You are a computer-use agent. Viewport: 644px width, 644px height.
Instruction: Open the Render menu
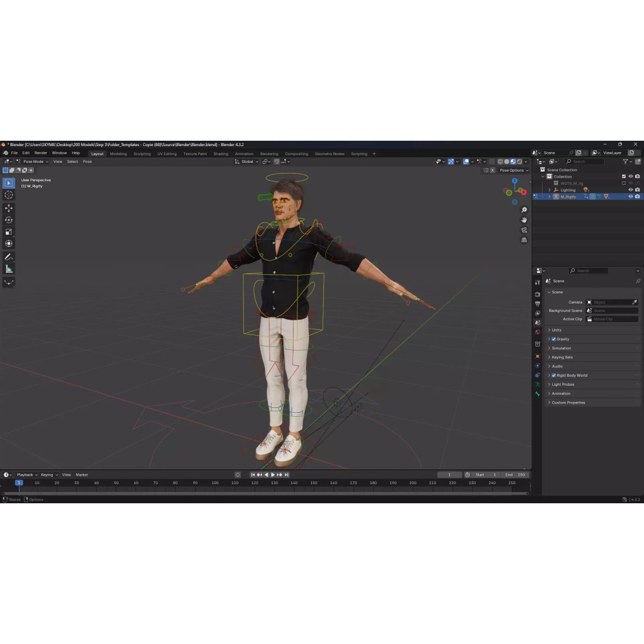(x=41, y=153)
